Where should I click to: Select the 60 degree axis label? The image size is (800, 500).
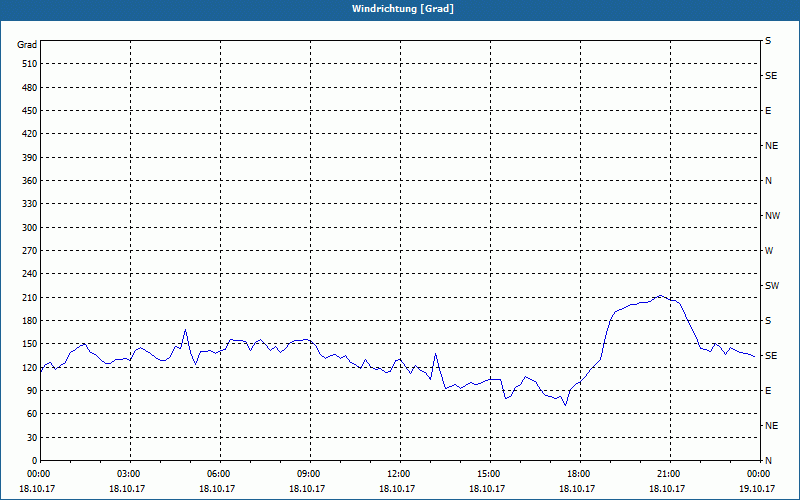tap(31, 413)
